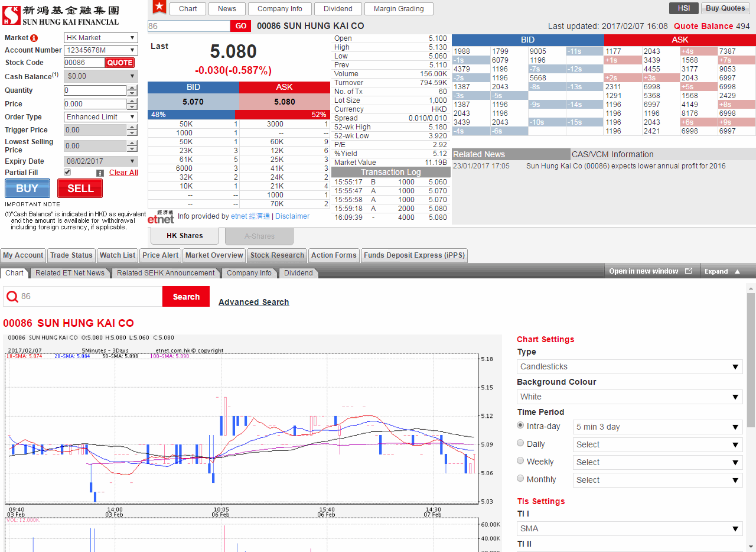Open the Background Colour dropdown
Image resolution: width=756 pixels, height=552 pixels.
[630, 397]
